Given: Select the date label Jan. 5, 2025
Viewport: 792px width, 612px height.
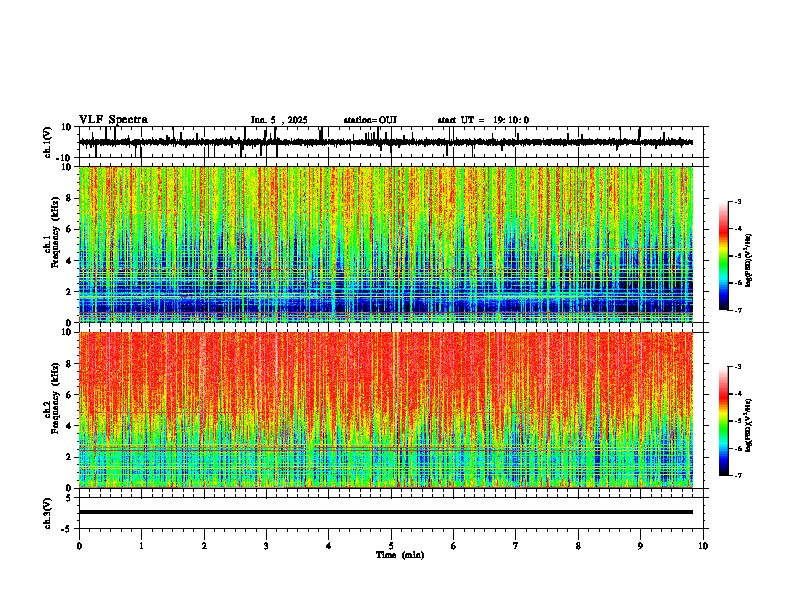Looking at the screenshot, I should click(x=279, y=120).
